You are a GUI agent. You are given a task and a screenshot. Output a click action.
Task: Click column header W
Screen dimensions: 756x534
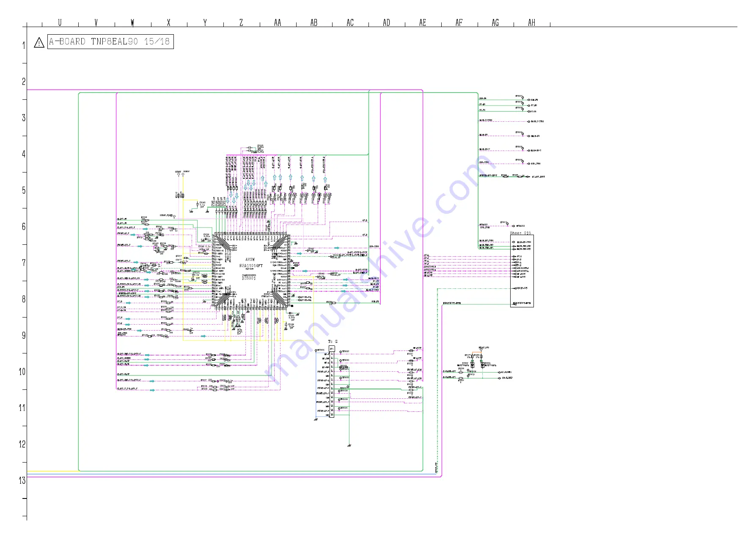point(132,22)
